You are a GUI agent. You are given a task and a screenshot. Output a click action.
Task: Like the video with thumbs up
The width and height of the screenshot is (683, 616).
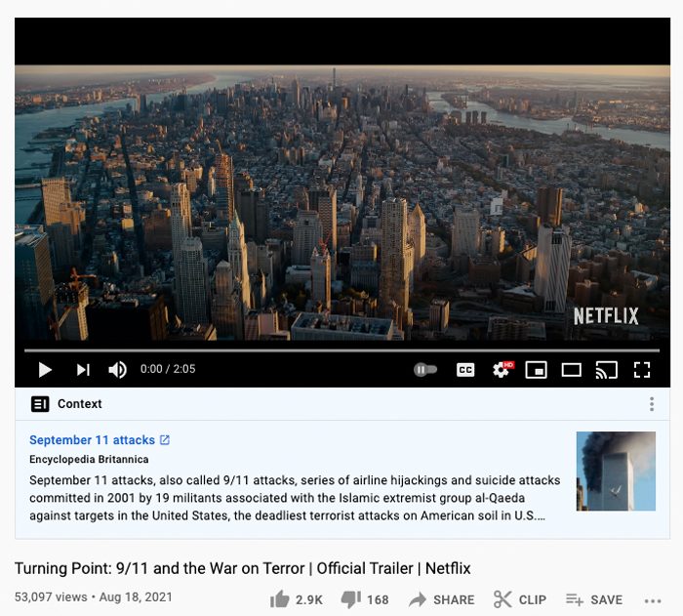point(297,599)
